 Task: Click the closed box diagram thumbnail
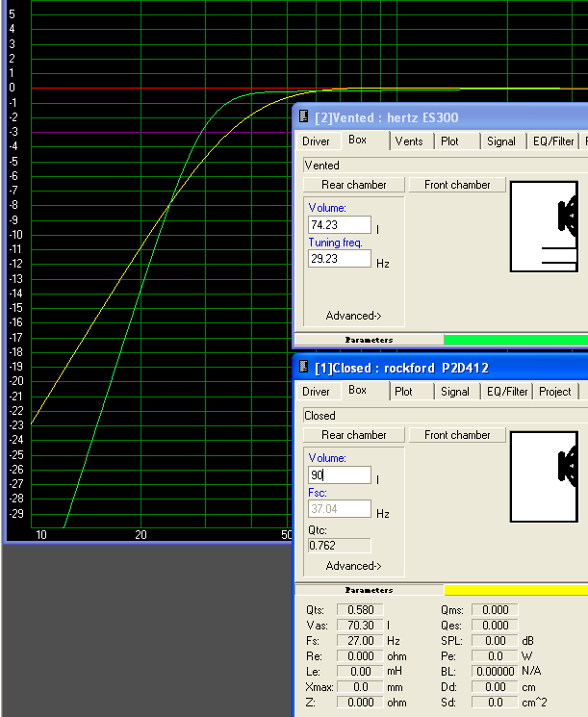(x=544, y=477)
